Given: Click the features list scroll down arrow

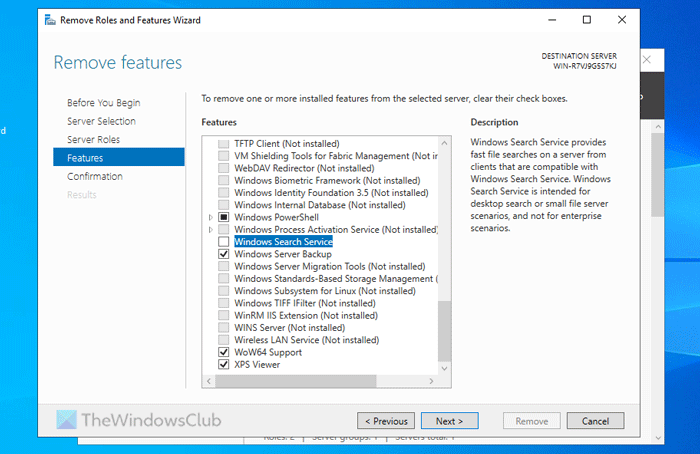Looking at the screenshot, I should (444, 368).
